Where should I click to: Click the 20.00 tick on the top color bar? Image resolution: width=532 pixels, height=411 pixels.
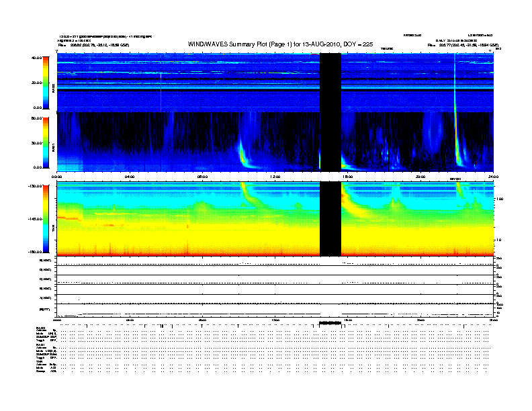36,83
